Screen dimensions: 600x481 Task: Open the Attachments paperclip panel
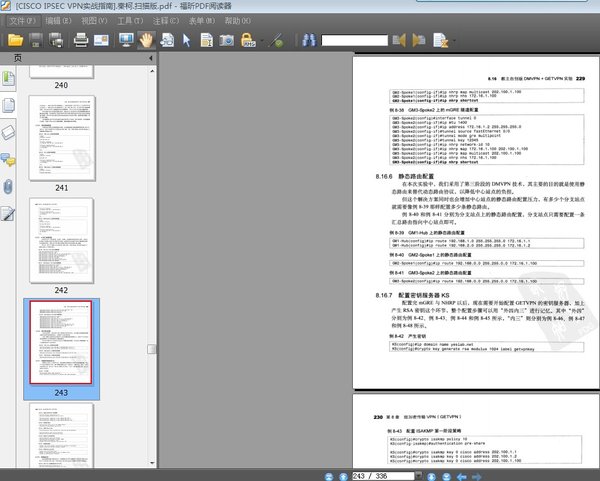[x=8, y=187]
